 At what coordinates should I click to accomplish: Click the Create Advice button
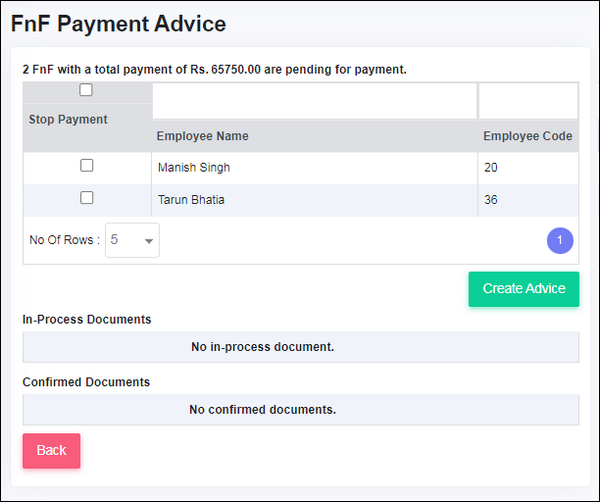(x=524, y=289)
